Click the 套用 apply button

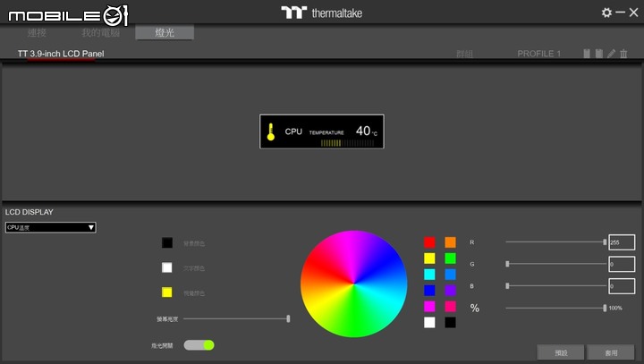[611, 352]
